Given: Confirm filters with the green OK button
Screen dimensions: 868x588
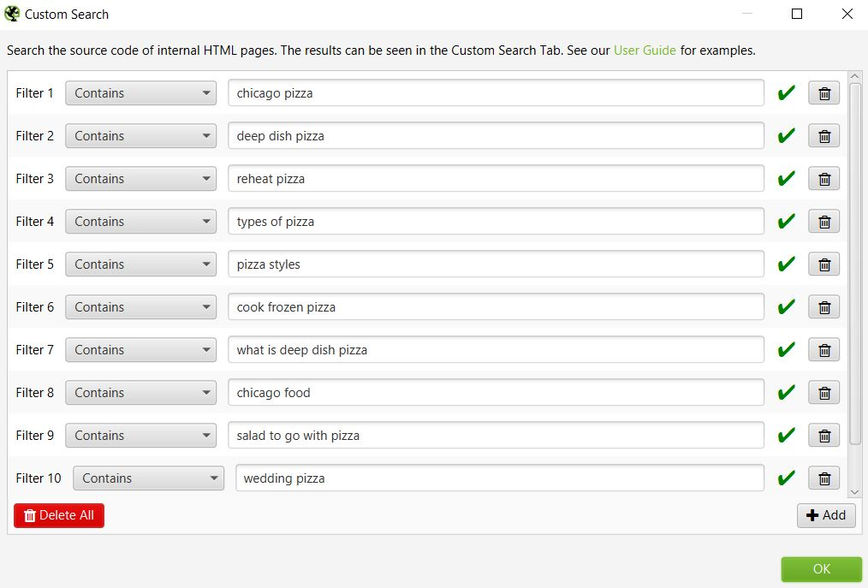Looking at the screenshot, I should (822, 569).
